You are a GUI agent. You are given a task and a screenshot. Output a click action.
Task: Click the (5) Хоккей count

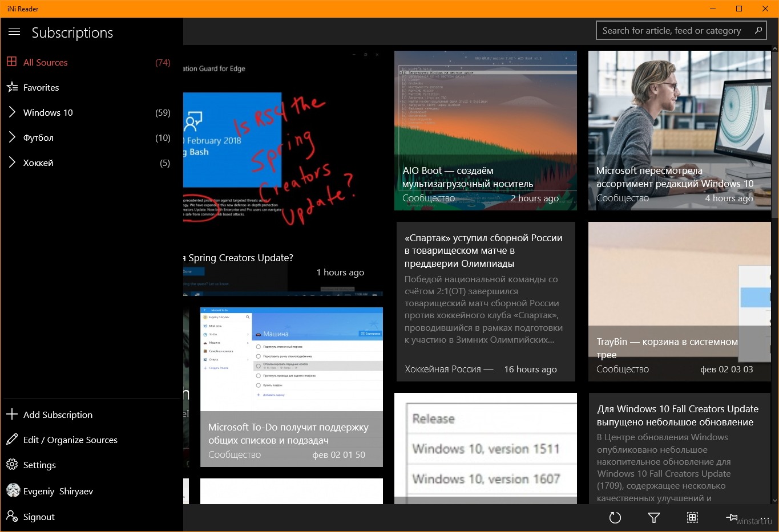coord(165,163)
